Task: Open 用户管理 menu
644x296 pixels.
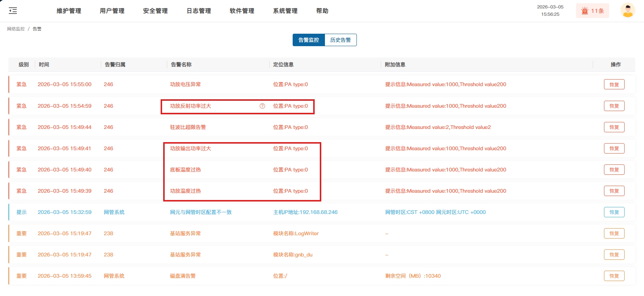Action: [112, 11]
